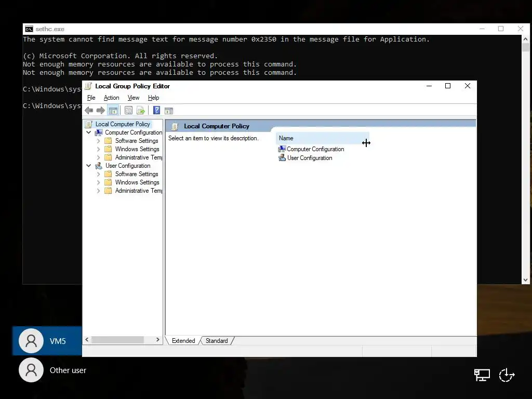Click the scroll icon in the Local Computer Policy header
532x399 pixels.
coord(175,127)
